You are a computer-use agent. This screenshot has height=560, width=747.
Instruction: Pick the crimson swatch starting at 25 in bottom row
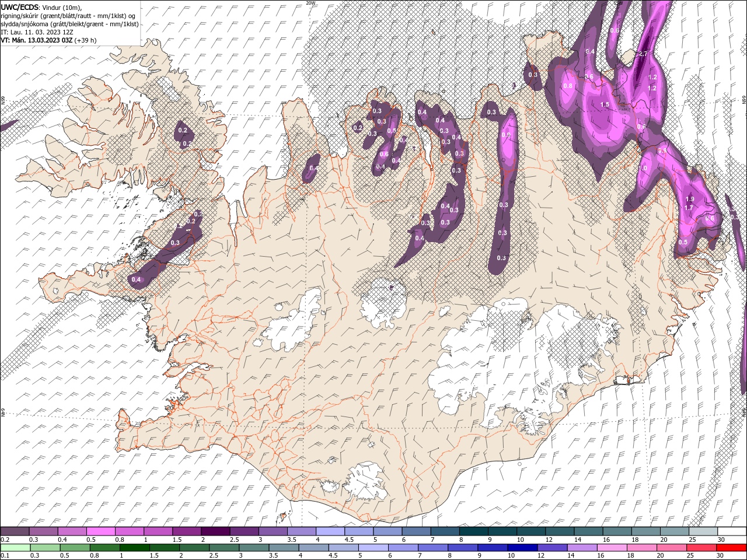[x=701, y=548]
